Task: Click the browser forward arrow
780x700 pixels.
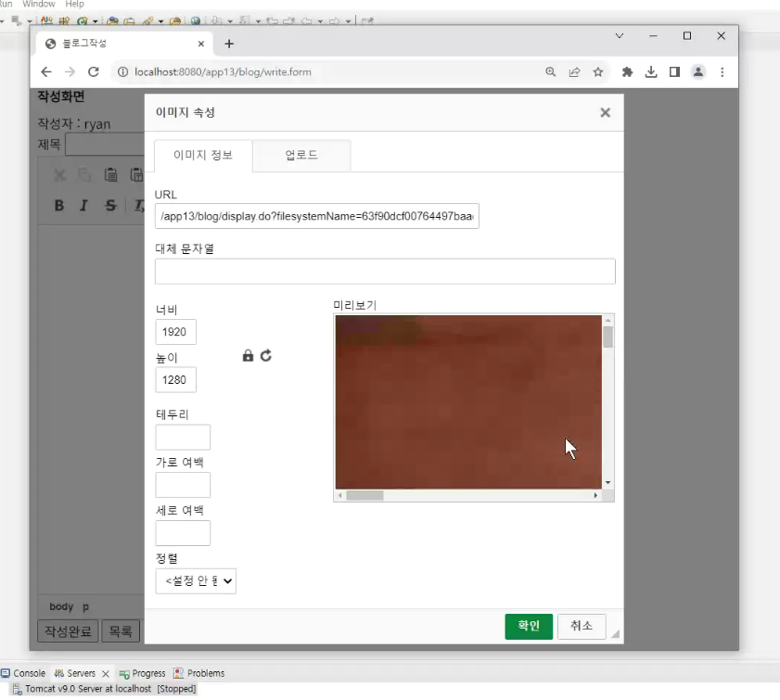Action: click(x=70, y=72)
